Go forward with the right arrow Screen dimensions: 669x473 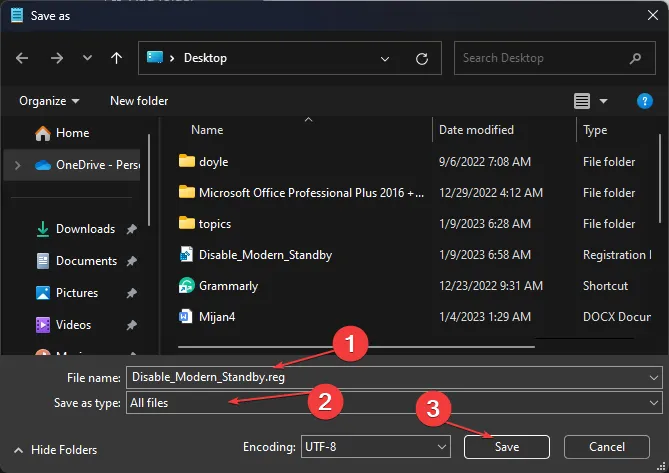tap(57, 58)
